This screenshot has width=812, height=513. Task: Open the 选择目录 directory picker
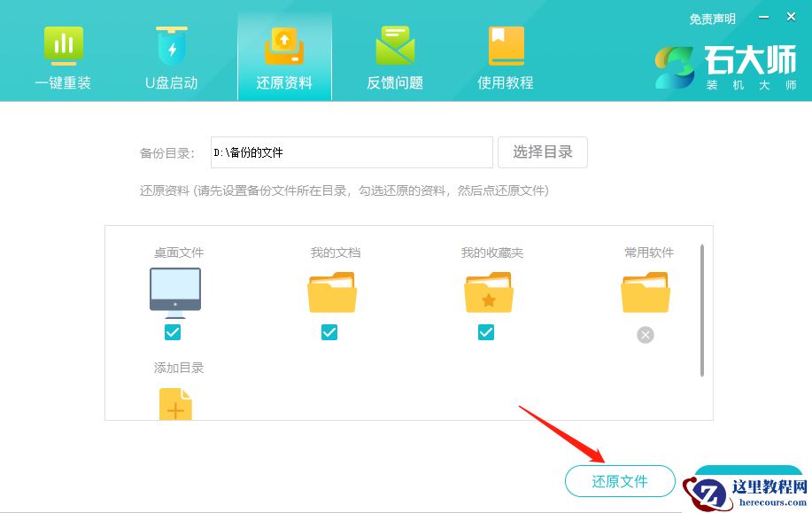coord(543,152)
